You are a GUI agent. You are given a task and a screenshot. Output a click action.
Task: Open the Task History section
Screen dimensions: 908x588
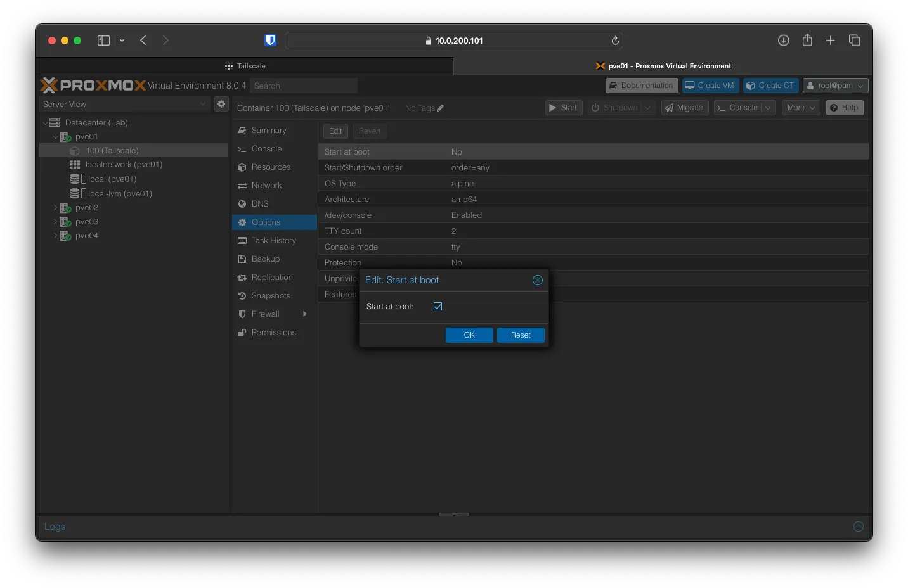(274, 240)
